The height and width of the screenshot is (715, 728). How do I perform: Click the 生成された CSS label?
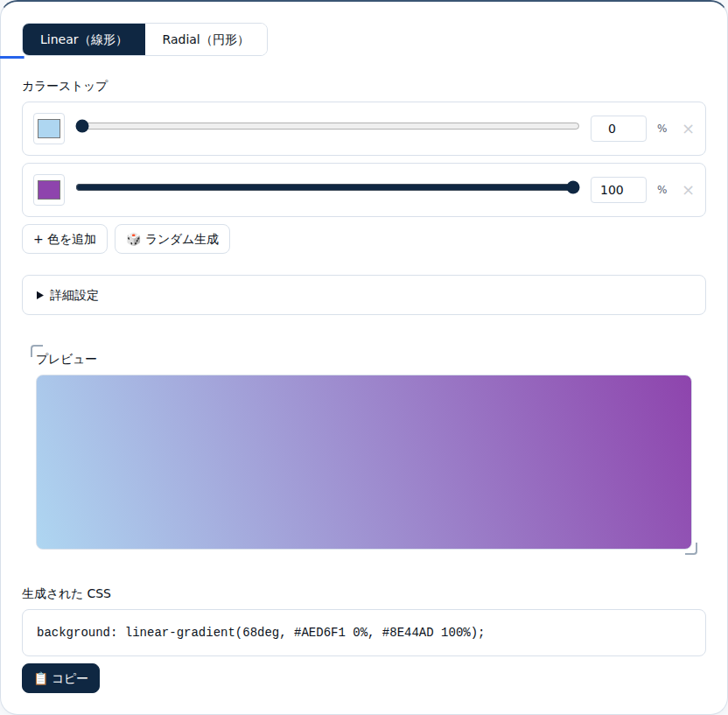pos(66,594)
